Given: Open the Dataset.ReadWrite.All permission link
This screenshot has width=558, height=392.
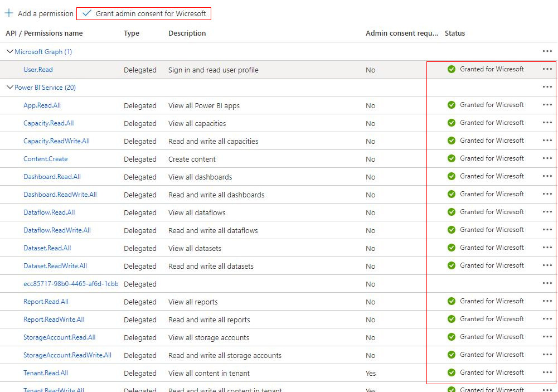Looking at the screenshot, I should point(55,265).
